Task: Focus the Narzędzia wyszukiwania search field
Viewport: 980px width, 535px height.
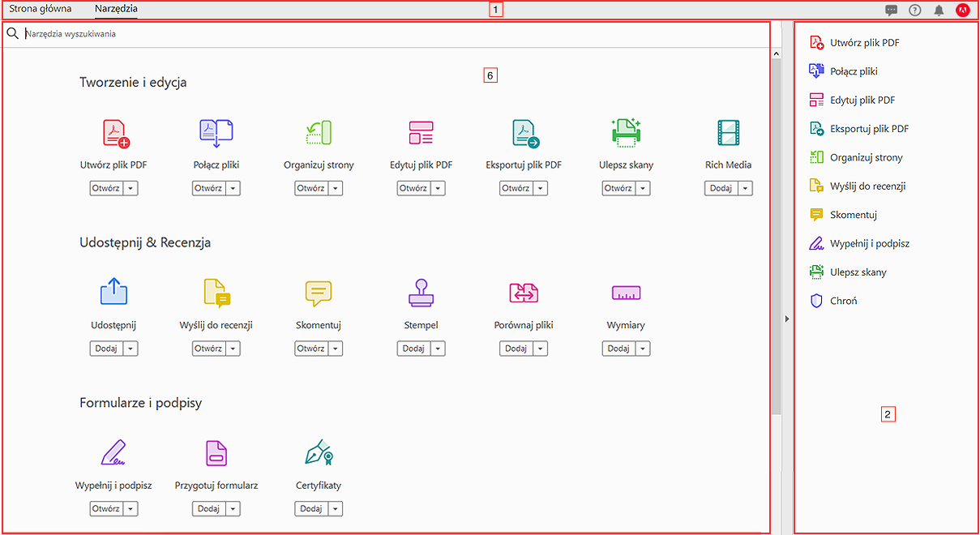Action: click(396, 34)
